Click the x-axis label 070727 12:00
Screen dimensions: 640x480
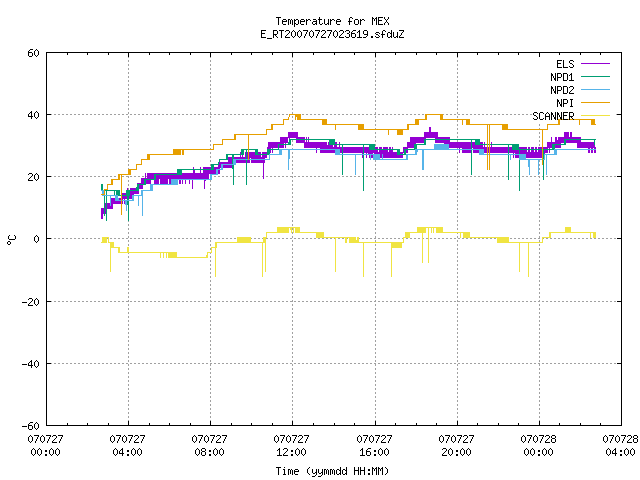click(291, 445)
